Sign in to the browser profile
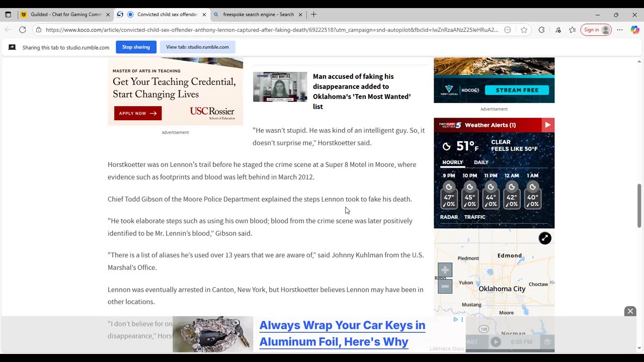This screenshot has height=362, width=644. (x=596, y=30)
